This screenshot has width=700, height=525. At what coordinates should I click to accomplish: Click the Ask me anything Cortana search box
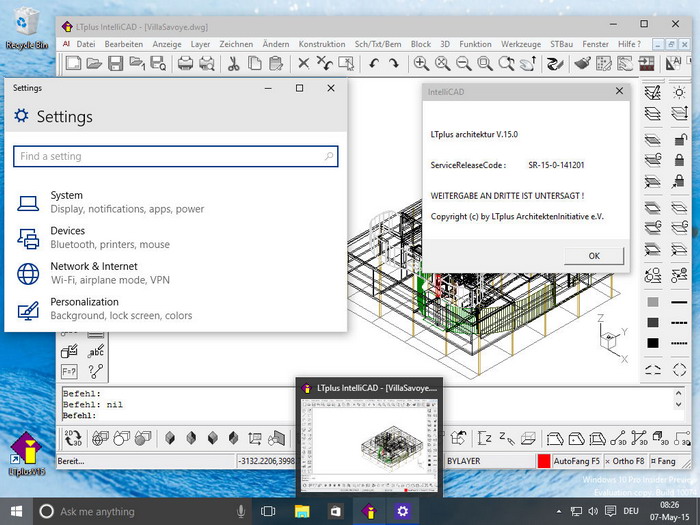pyautogui.click(x=143, y=511)
